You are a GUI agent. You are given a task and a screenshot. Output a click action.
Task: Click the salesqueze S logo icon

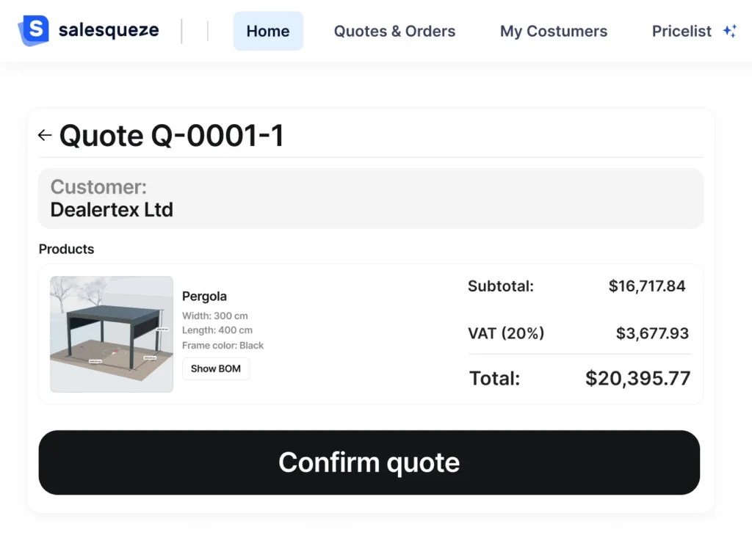pyautogui.click(x=33, y=31)
